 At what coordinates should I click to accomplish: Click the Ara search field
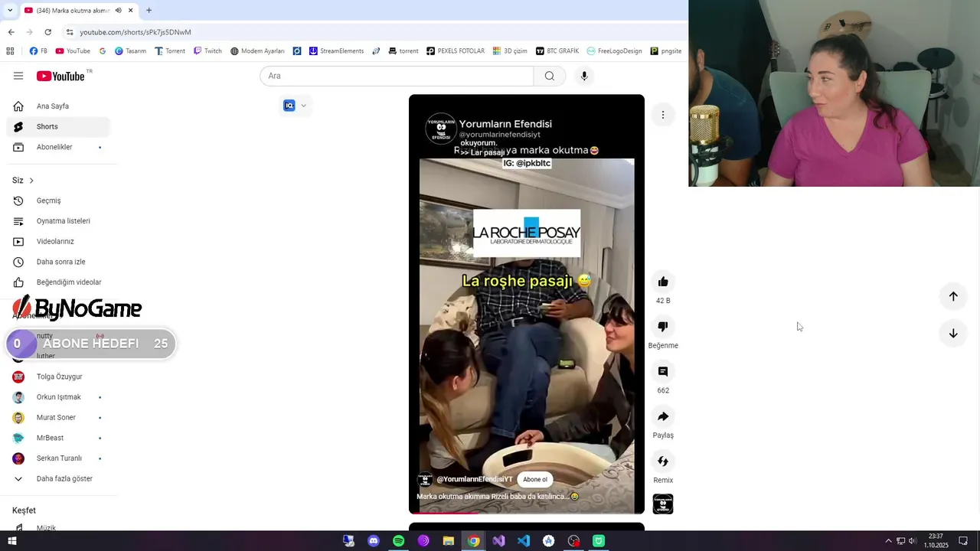pos(397,76)
